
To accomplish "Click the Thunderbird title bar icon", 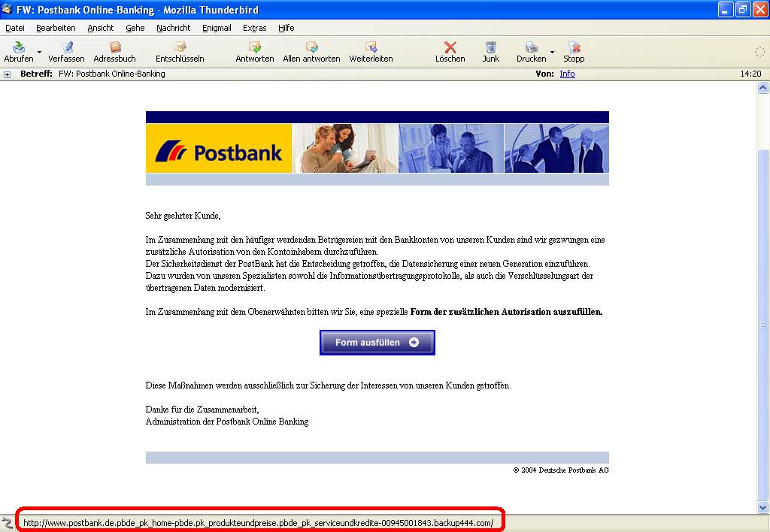I will (7, 9).
